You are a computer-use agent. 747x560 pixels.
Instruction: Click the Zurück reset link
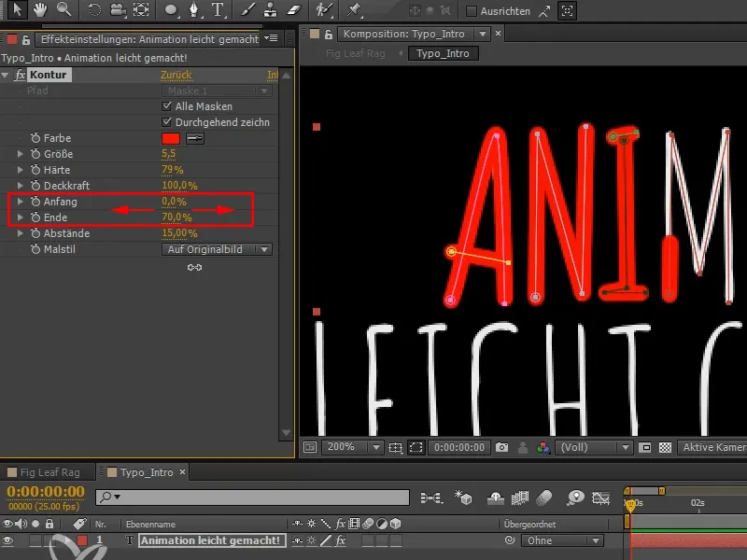click(176, 75)
